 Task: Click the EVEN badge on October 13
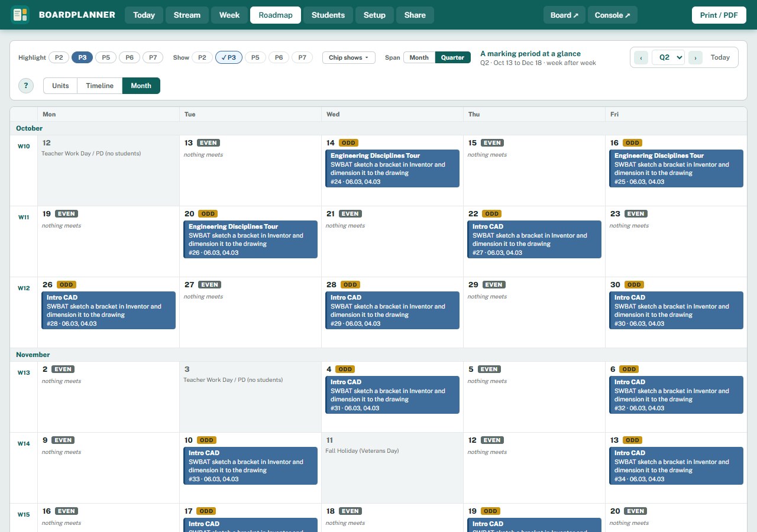click(209, 143)
